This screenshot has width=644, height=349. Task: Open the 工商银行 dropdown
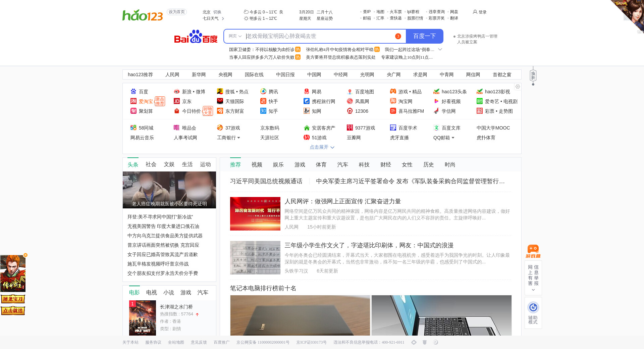coord(238,138)
